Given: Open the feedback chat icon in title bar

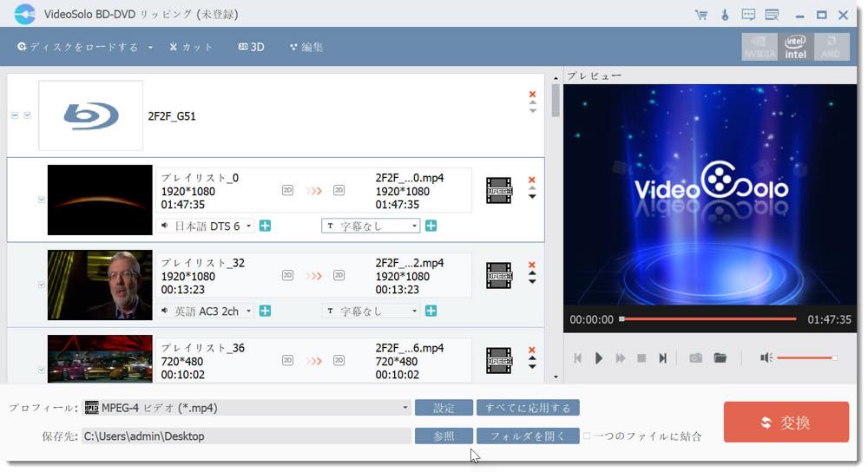Looking at the screenshot, I should point(748,15).
